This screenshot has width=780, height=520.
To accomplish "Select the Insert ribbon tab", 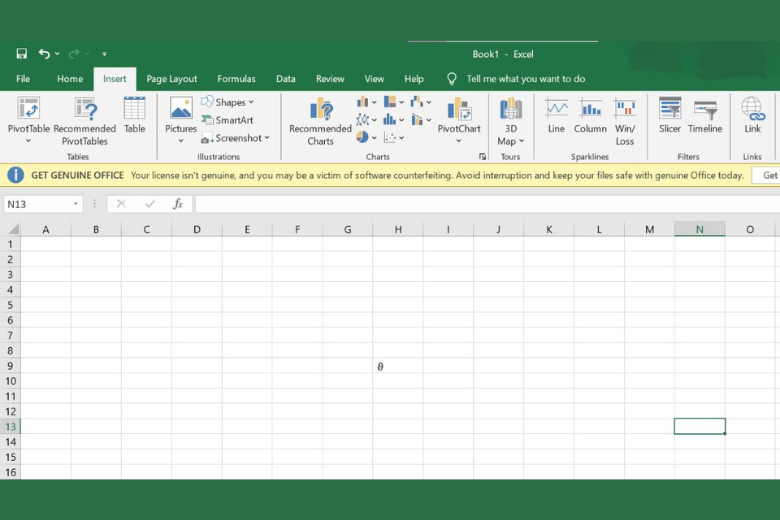I will click(x=114, y=79).
